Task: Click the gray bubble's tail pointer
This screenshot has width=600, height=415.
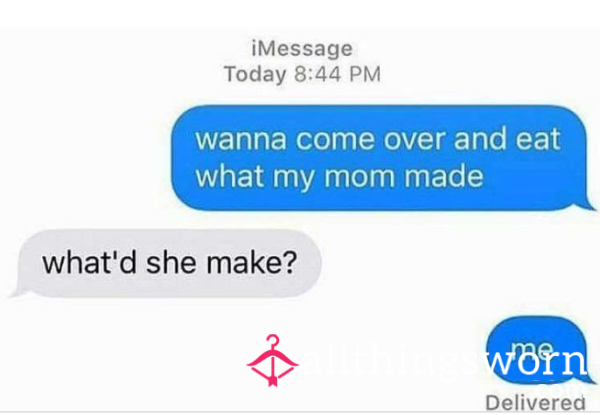Action: [18, 292]
